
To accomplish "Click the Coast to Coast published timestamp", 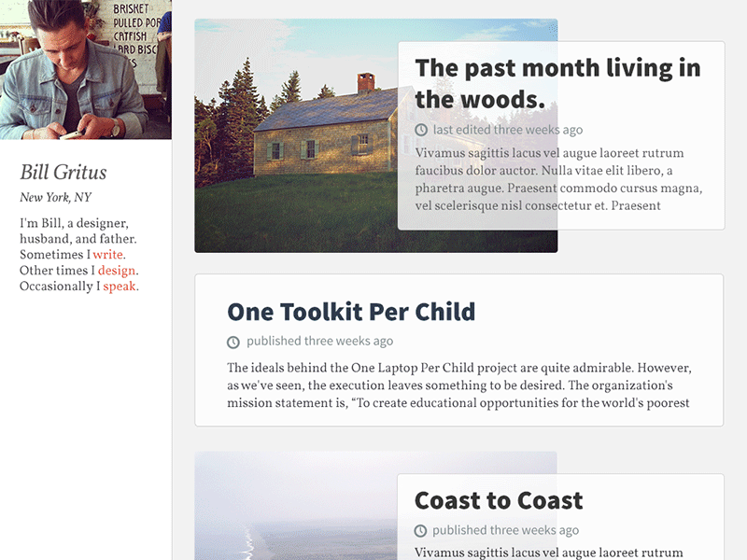I will (505, 530).
